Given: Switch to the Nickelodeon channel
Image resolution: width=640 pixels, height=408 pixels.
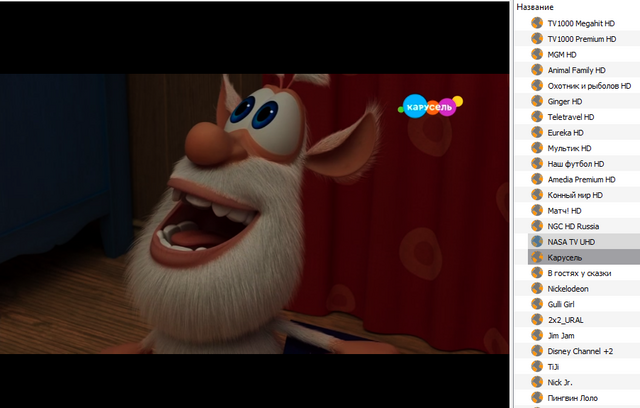Looking at the screenshot, I should (x=568, y=289).
